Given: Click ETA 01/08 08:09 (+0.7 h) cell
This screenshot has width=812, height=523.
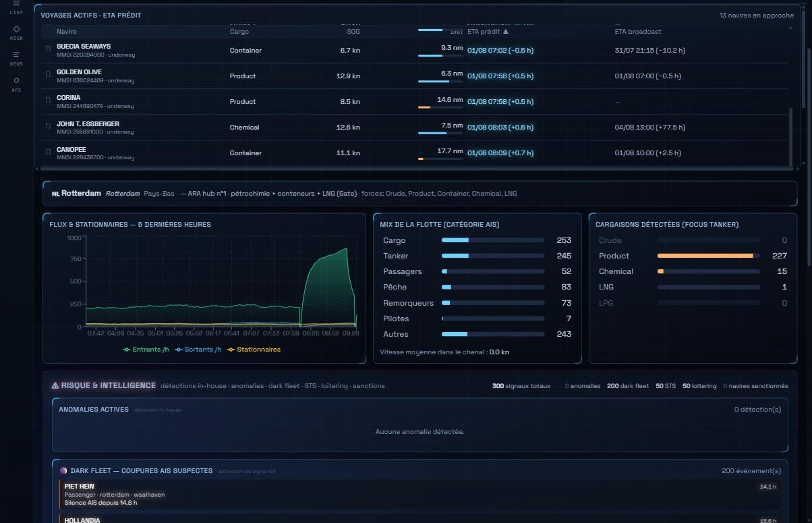Looking at the screenshot, I should point(500,153).
